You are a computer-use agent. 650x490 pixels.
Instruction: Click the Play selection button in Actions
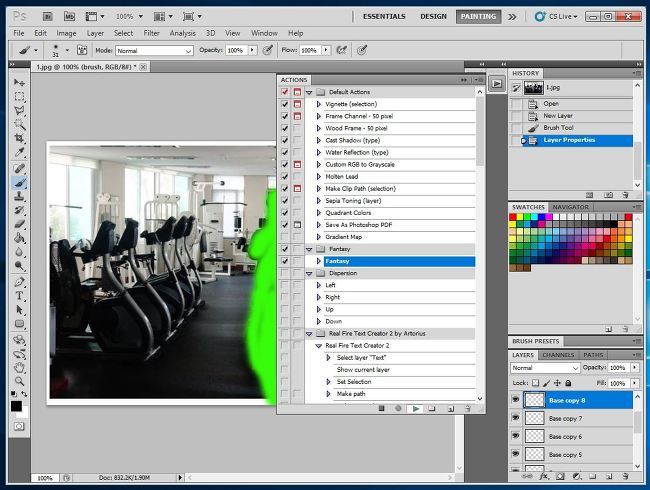pyautogui.click(x=415, y=409)
